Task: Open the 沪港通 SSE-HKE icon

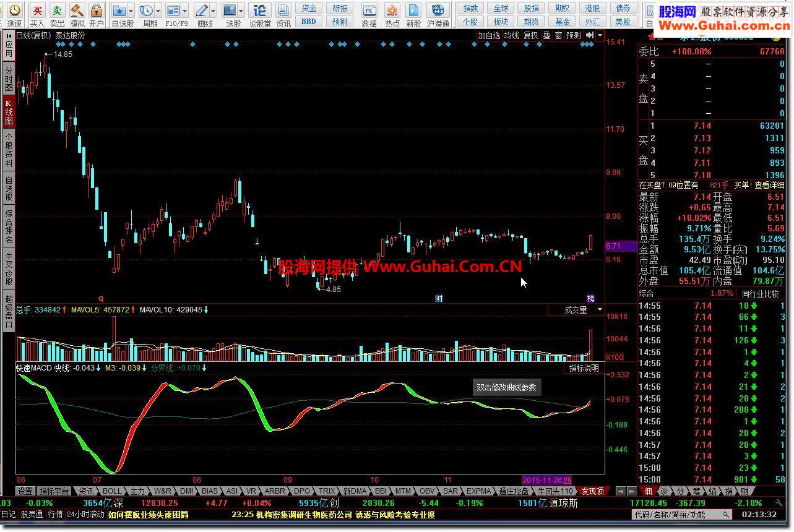Action: pyautogui.click(x=438, y=11)
